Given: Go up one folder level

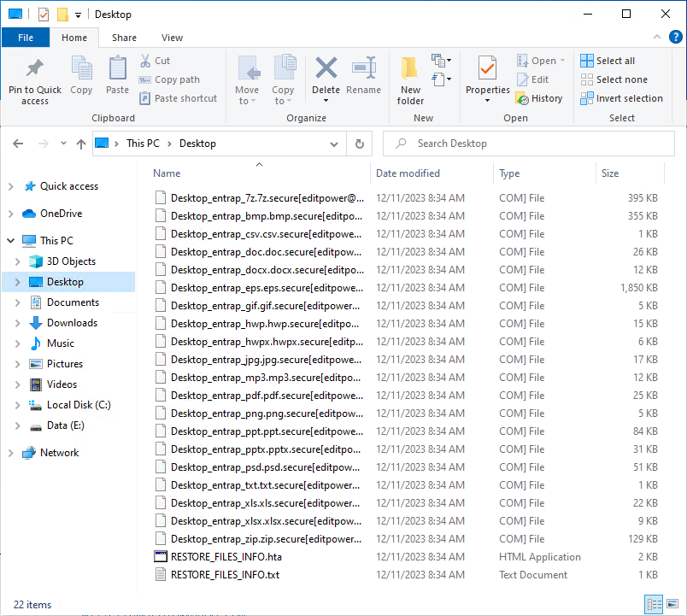Looking at the screenshot, I should 81,144.
